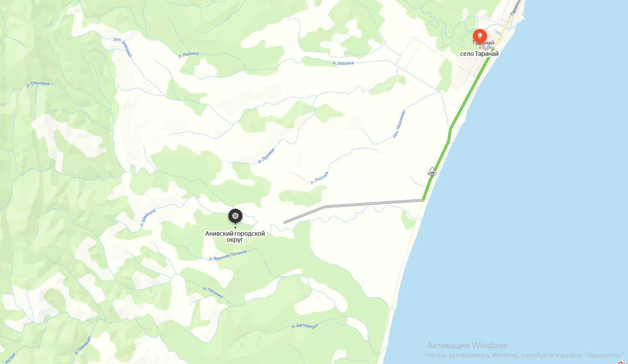Click the р. Гремящая river label
This screenshot has width=628, height=364.
coord(83,346)
